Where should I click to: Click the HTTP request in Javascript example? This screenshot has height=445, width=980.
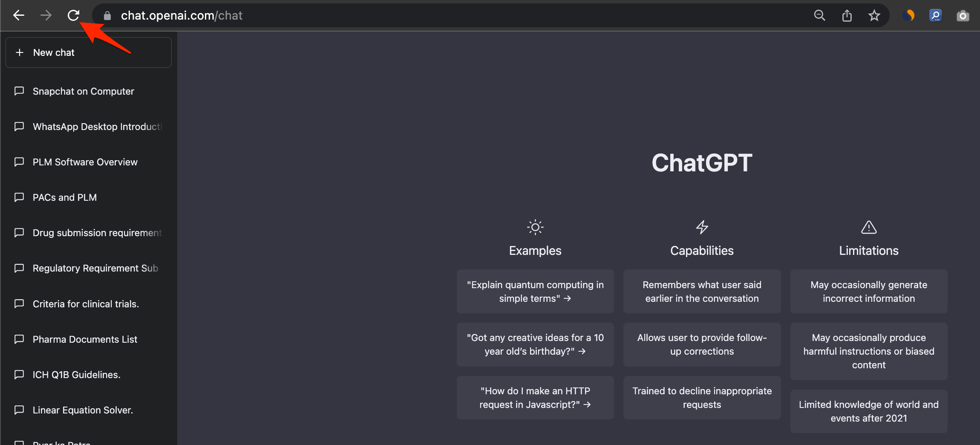click(535, 397)
